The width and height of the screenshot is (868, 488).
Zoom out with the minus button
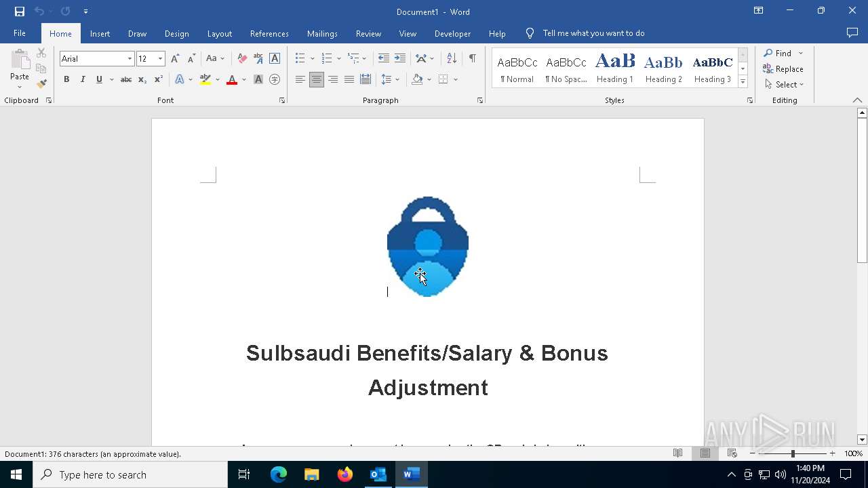click(752, 453)
